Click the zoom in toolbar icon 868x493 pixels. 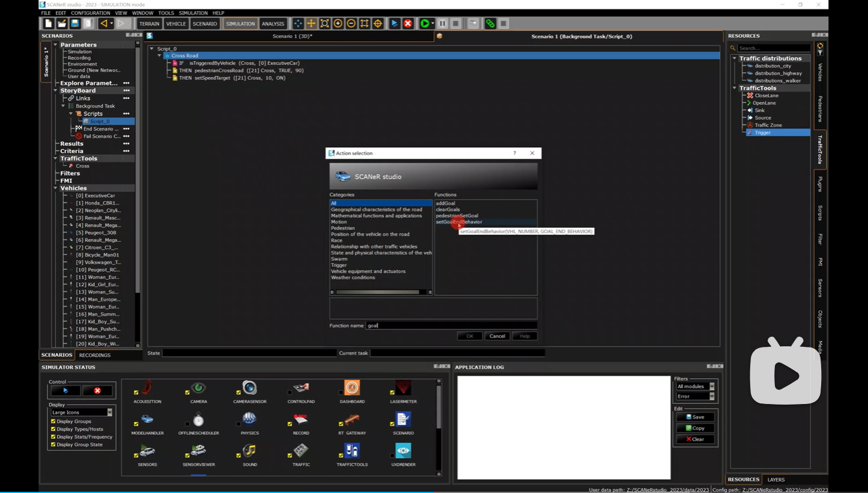coord(338,23)
